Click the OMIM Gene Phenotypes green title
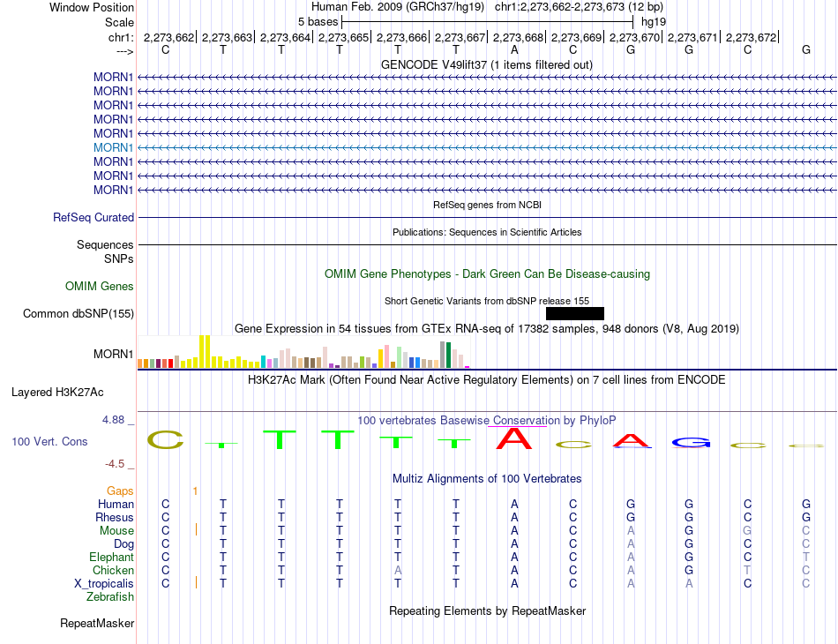The width and height of the screenshot is (838, 644). 487,274
